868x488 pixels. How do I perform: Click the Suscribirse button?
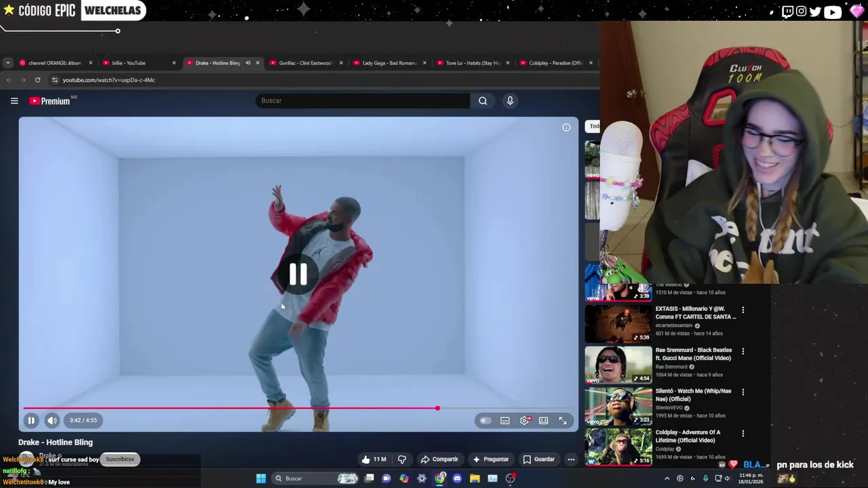point(120,460)
